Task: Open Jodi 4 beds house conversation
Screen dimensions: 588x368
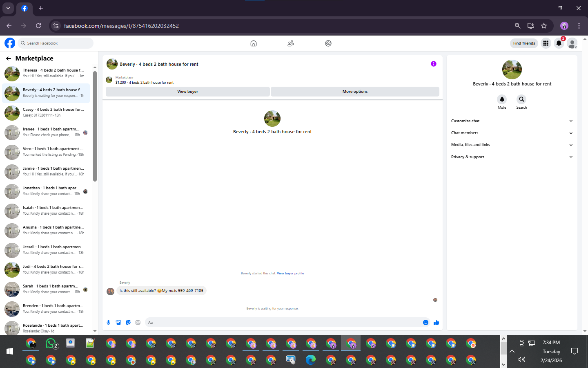Action: pyautogui.click(x=46, y=270)
